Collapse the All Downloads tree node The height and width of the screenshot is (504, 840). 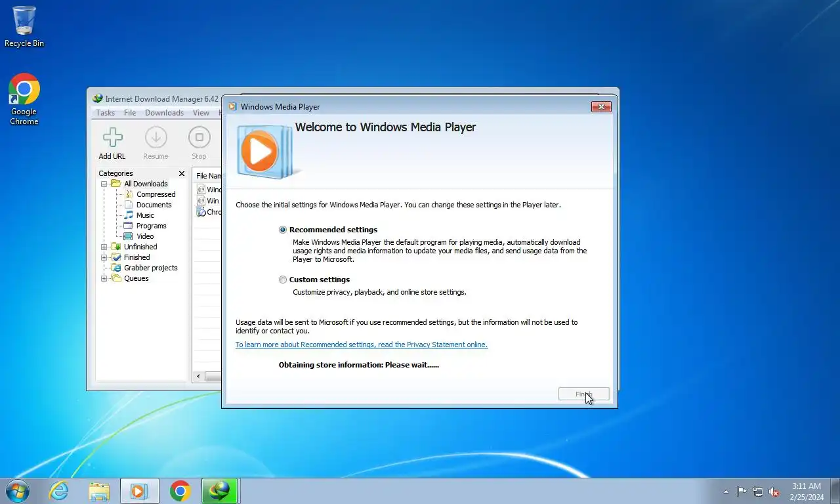(104, 184)
